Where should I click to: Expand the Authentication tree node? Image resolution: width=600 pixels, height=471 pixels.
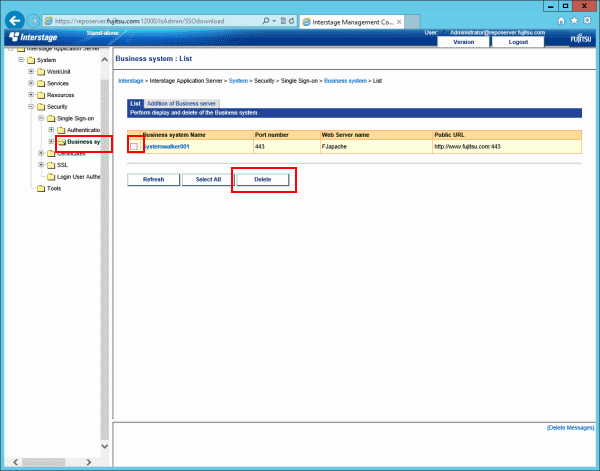(51, 130)
